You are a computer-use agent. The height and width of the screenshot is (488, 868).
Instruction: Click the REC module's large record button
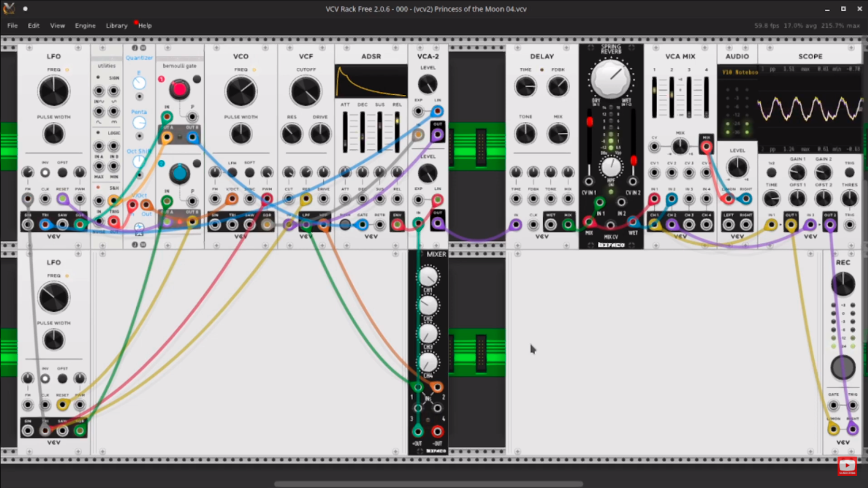point(843,367)
